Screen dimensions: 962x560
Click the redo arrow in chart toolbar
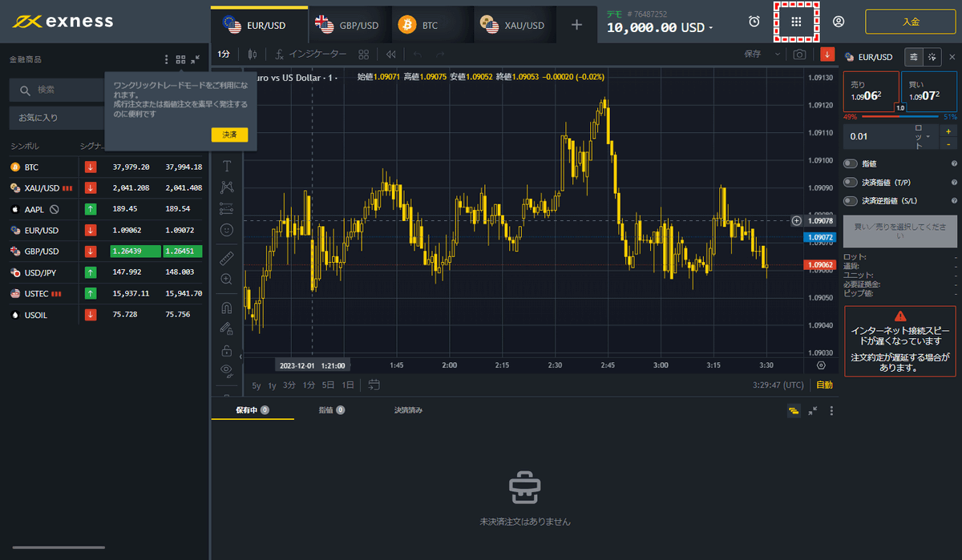(x=440, y=54)
